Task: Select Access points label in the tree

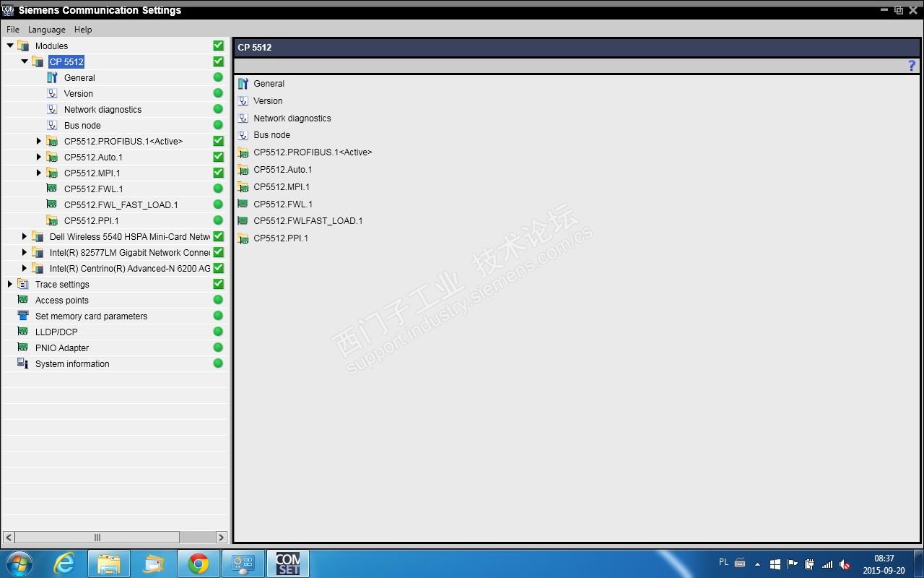Action: (x=62, y=301)
